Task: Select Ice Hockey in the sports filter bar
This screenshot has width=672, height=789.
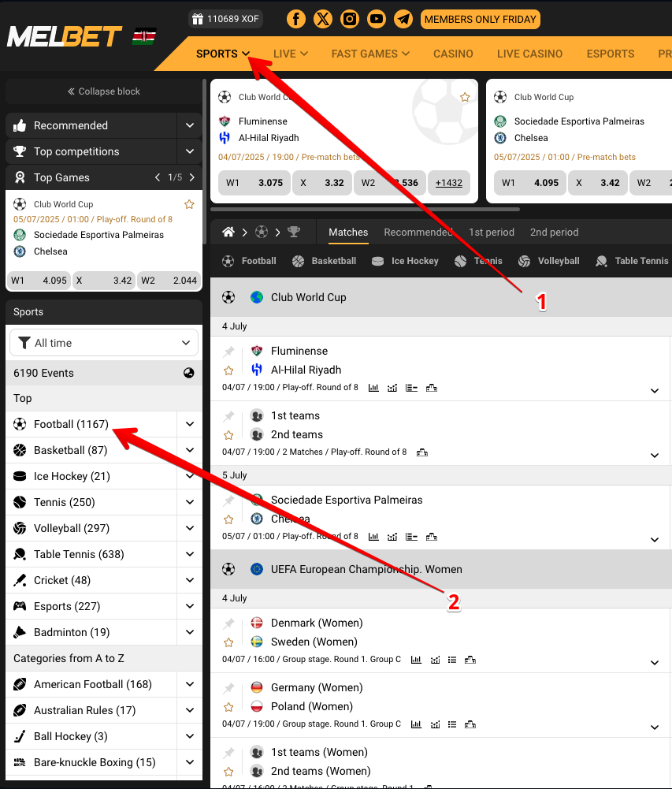Action: tap(405, 261)
